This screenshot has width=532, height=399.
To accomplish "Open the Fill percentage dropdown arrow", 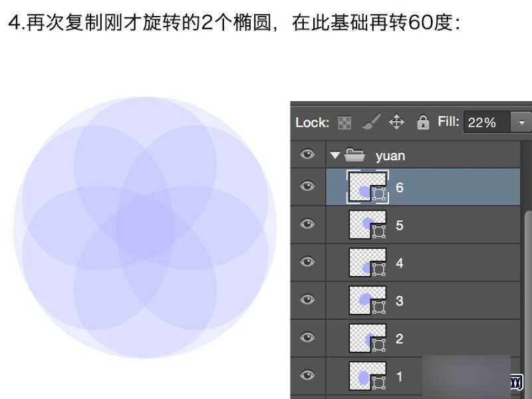I will point(521,122).
